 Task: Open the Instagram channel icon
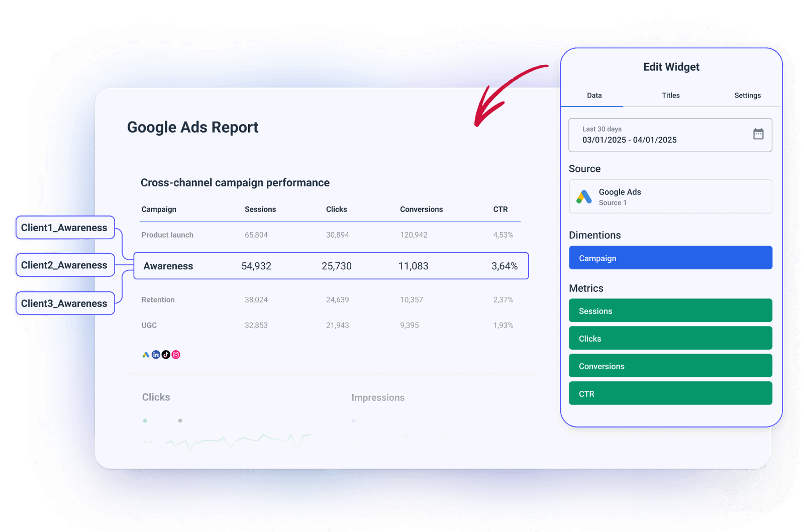pos(176,354)
